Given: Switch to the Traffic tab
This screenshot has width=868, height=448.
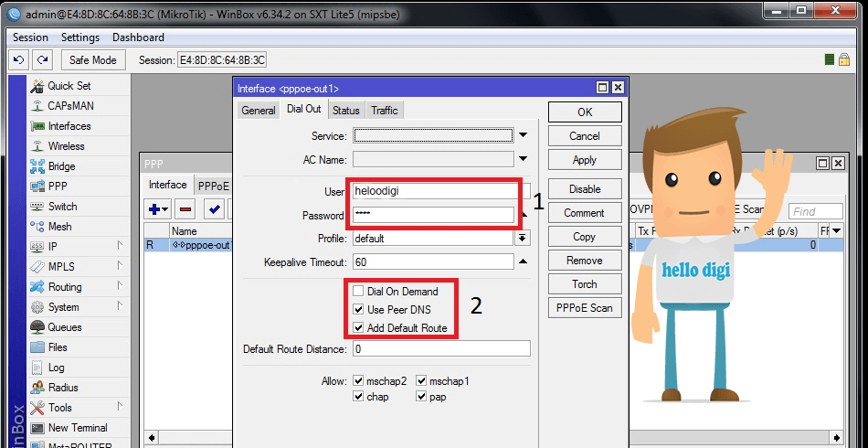Looking at the screenshot, I should tap(385, 111).
